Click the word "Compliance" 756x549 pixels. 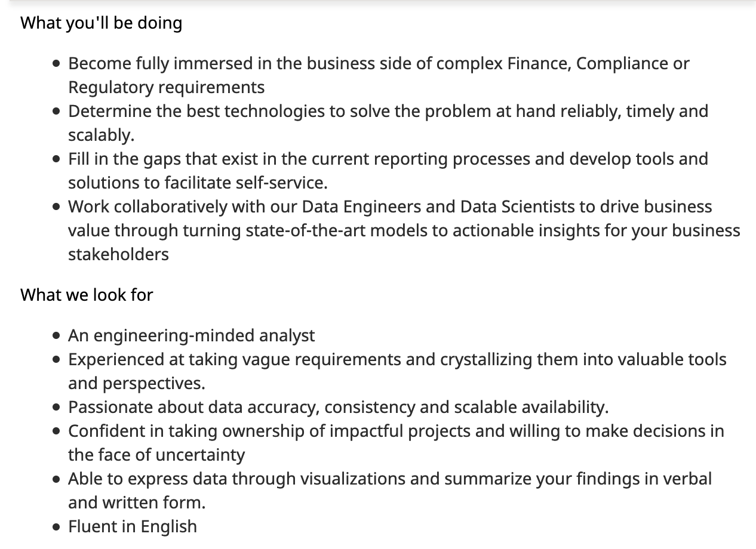pyautogui.click(x=622, y=63)
